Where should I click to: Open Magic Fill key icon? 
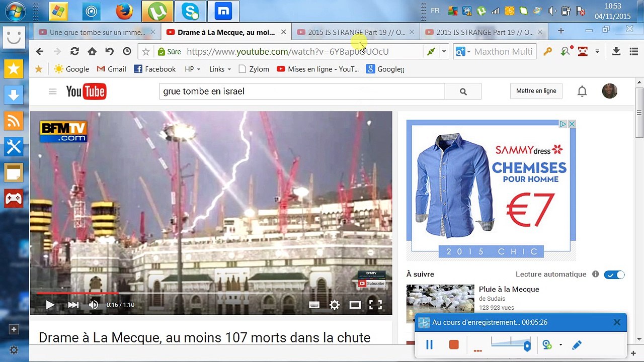[x=547, y=51]
